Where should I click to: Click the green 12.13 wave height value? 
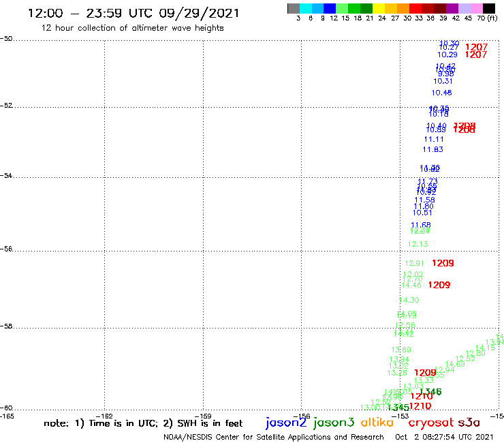click(x=418, y=244)
